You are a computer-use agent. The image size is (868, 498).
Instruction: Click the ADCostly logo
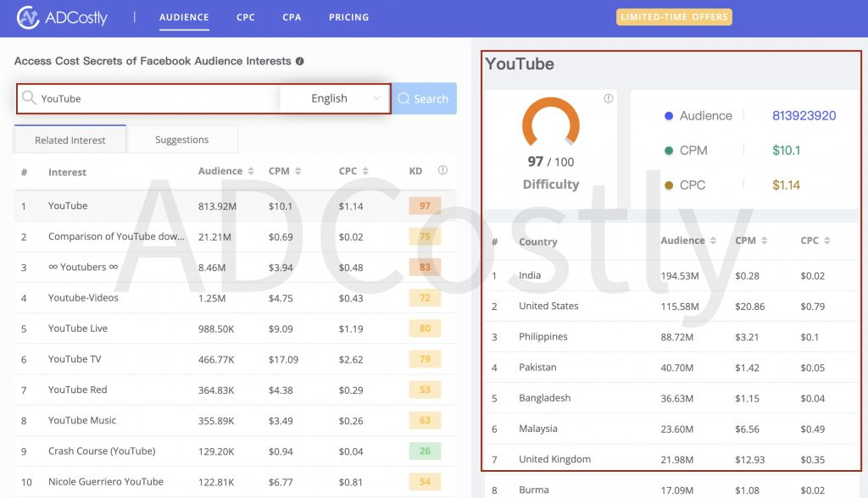[x=62, y=18]
